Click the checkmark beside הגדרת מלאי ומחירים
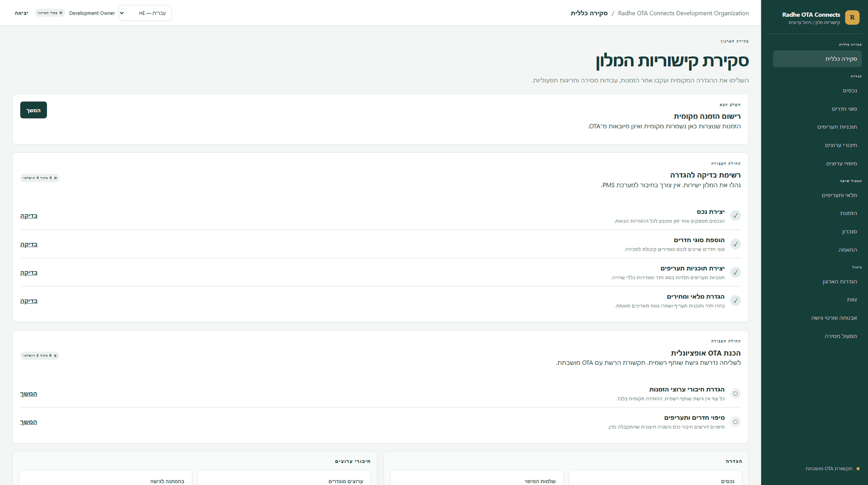 736,301
